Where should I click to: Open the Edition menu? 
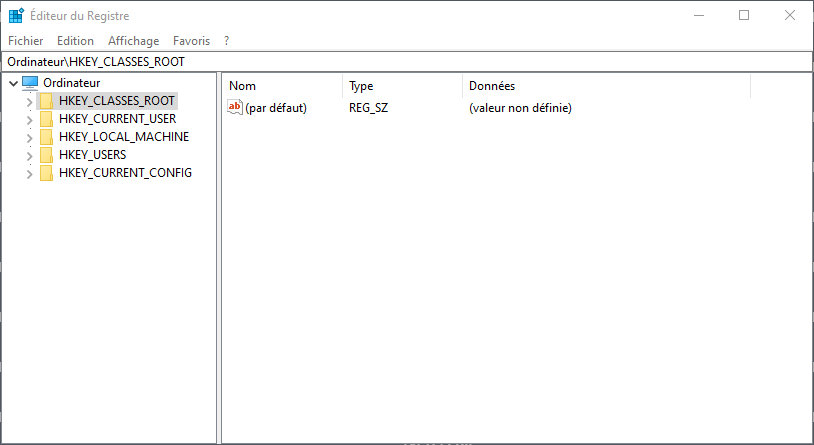[x=75, y=41]
